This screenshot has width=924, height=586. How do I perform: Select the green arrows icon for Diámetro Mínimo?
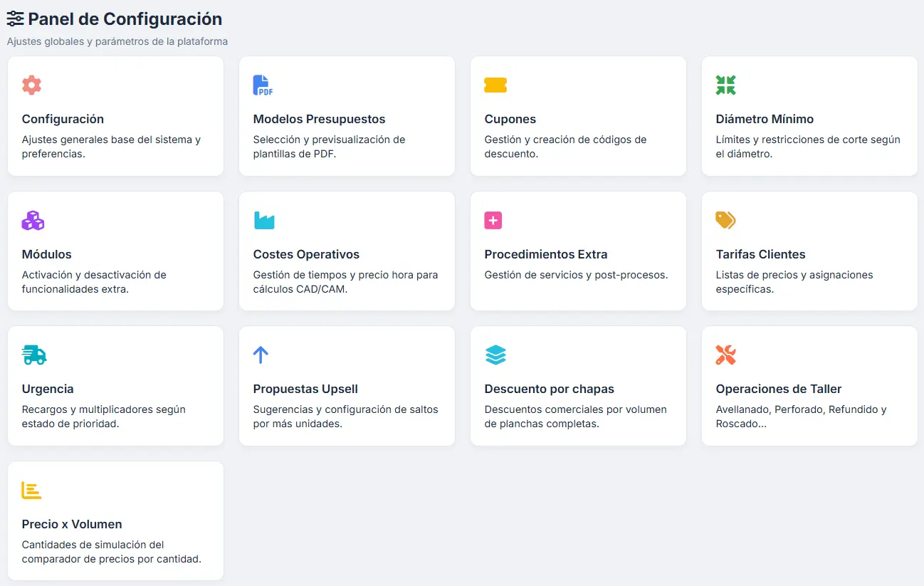point(725,85)
